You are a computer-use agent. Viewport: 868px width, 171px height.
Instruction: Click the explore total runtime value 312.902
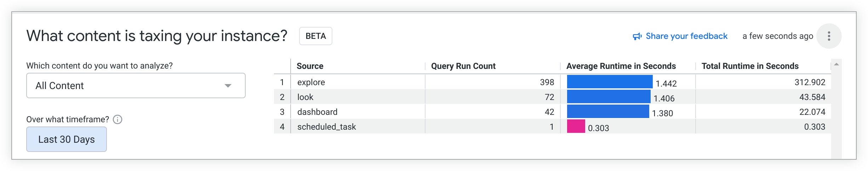pos(810,82)
